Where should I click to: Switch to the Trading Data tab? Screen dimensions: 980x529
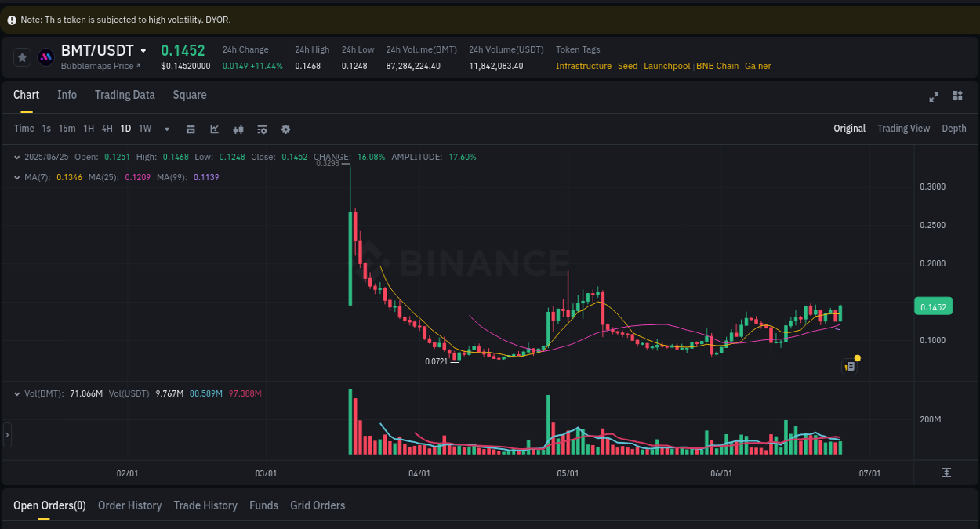click(x=125, y=95)
